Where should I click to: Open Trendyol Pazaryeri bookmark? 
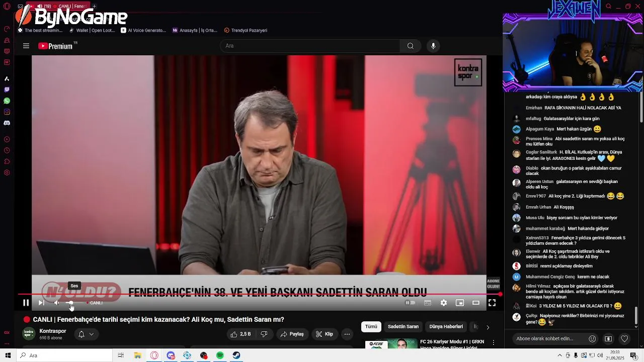246,30
